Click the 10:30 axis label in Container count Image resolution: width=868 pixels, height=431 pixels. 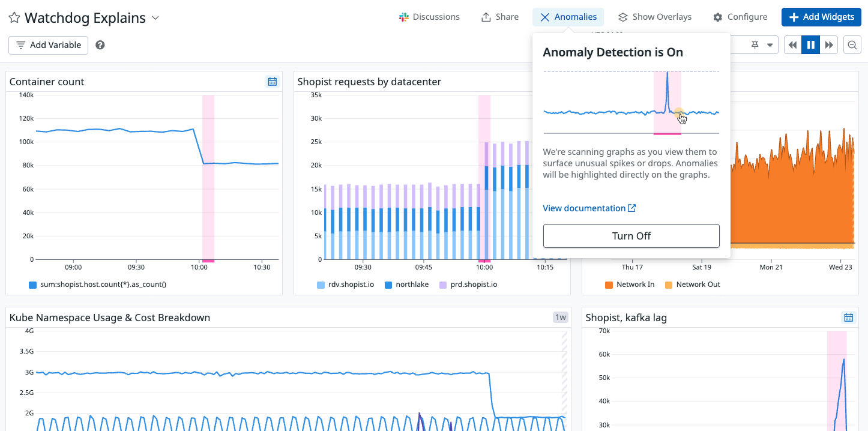click(x=262, y=268)
